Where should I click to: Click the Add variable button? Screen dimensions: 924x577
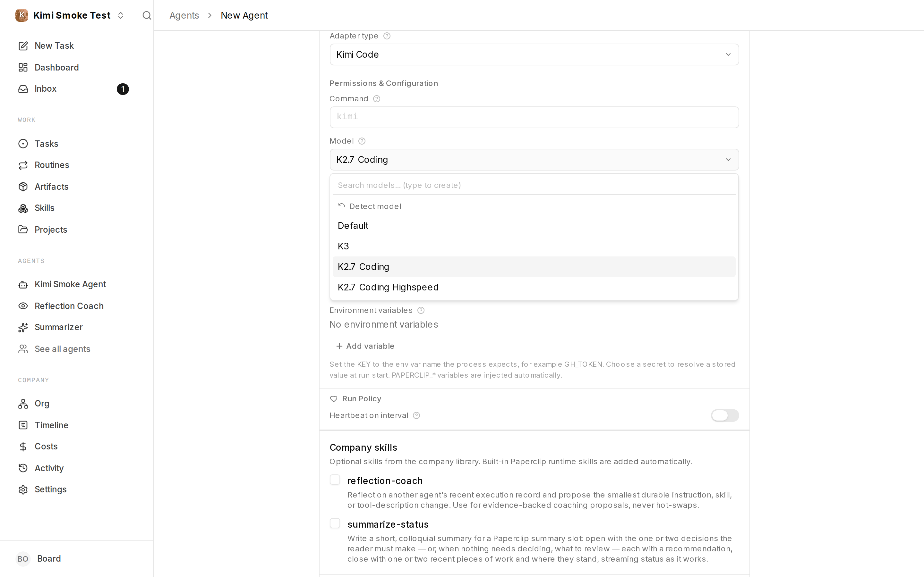pyautogui.click(x=365, y=346)
